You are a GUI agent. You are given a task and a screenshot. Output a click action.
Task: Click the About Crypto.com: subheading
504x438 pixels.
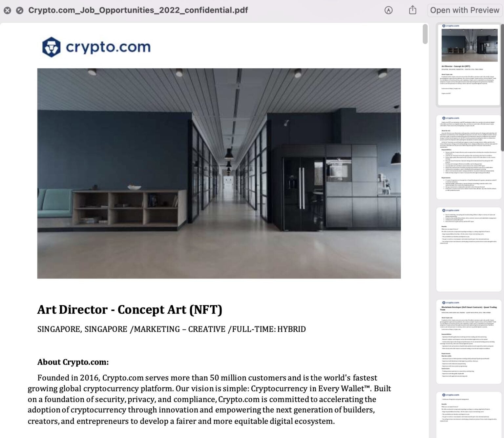[73, 362]
